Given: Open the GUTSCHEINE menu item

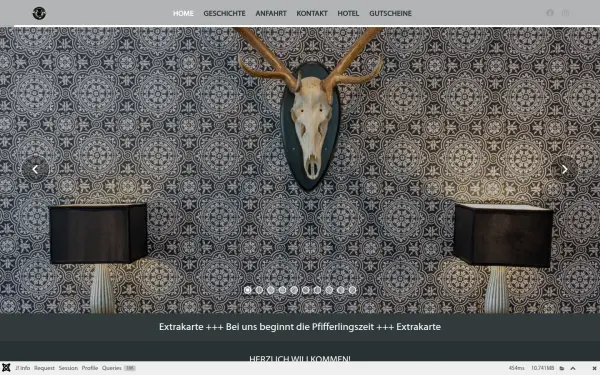Looking at the screenshot, I should point(390,13).
